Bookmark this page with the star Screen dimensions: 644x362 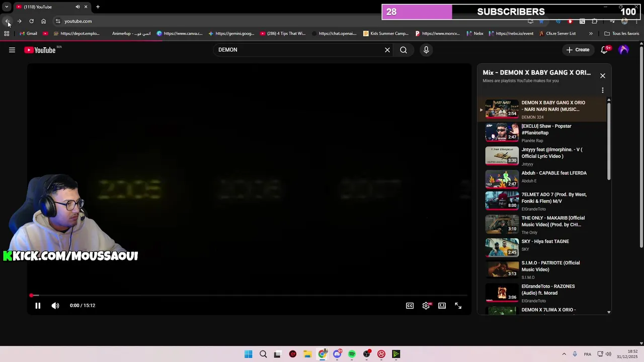[x=541, y=21]
